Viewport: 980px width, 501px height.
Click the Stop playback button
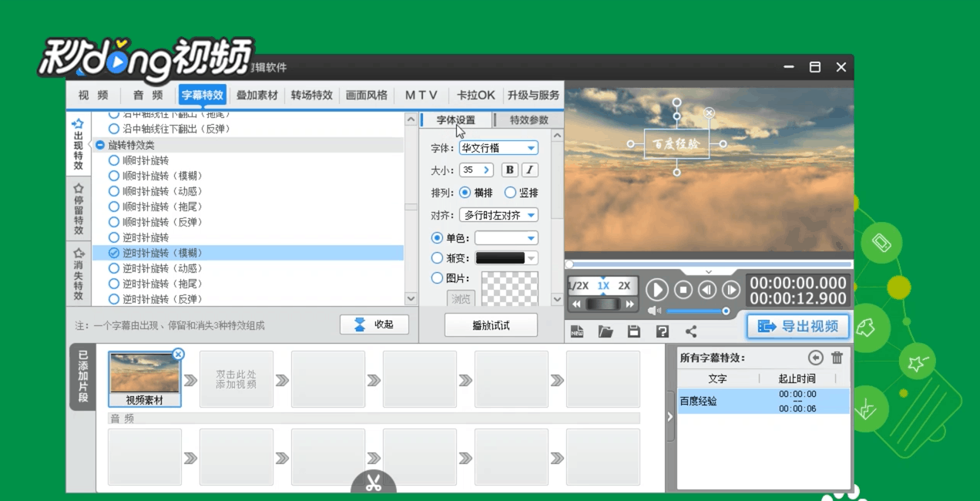(x=683, y=290)
